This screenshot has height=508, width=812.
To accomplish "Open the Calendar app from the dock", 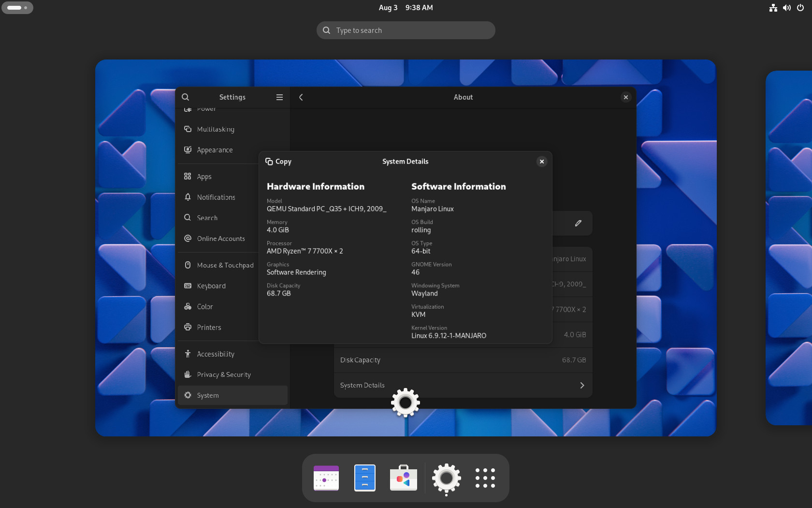I will (x=326, y=478).
